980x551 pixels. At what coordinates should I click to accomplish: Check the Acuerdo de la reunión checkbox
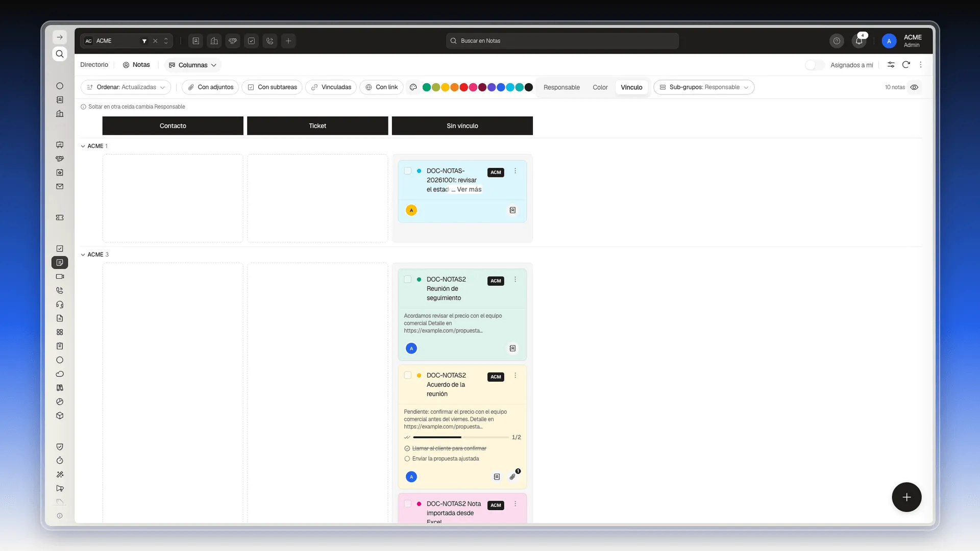408,375
